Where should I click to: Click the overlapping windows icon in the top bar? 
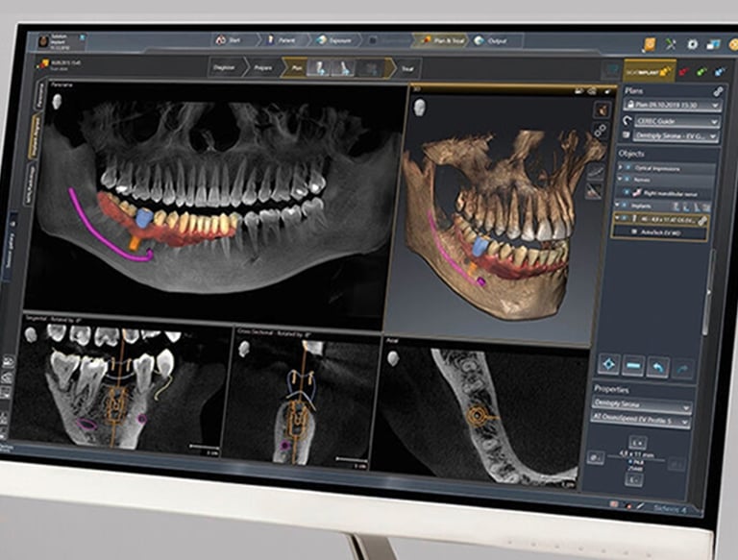(713, 45)
